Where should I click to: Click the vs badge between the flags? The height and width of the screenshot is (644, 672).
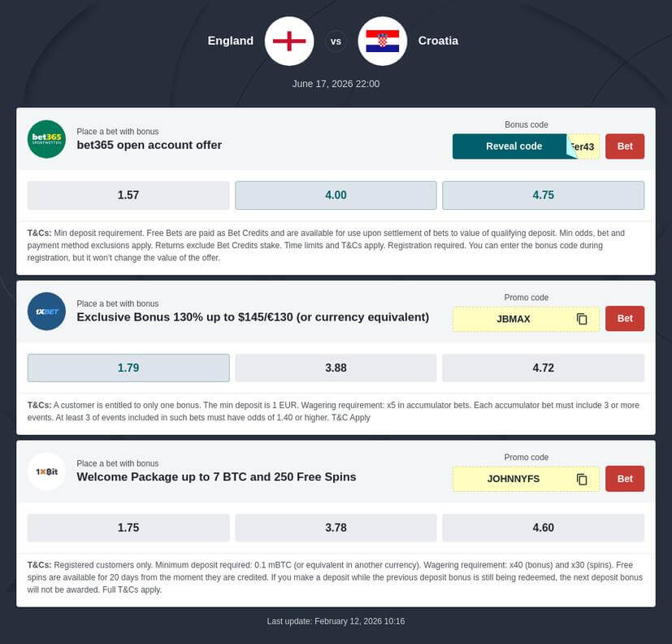[336, 41]
